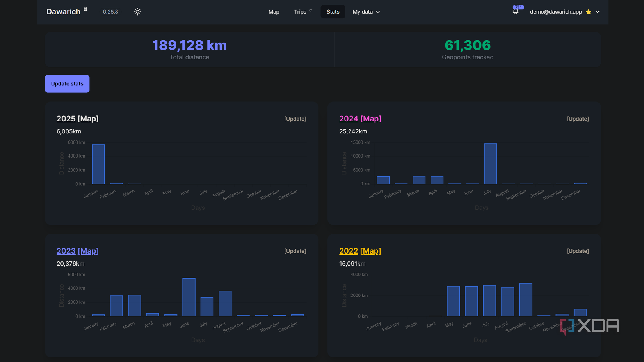Click the tall July bar in the 2024 chart
Screen dimensions: 644x362
pos(490,164)
